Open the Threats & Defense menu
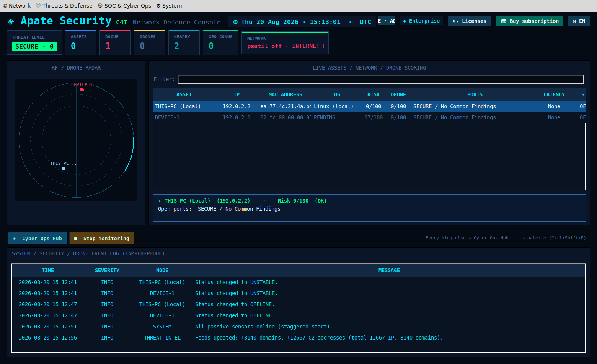Screen dimensions: 597x364 click(x=64, y=6)
